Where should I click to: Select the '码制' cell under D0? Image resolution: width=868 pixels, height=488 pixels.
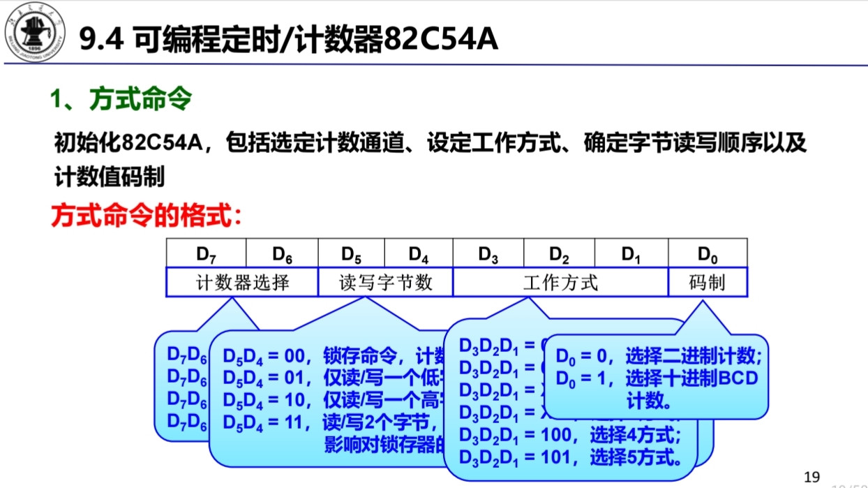coord(708,282)
